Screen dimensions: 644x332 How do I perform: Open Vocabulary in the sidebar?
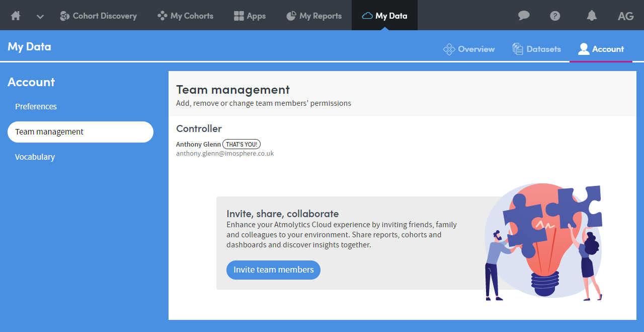(35, 157)
